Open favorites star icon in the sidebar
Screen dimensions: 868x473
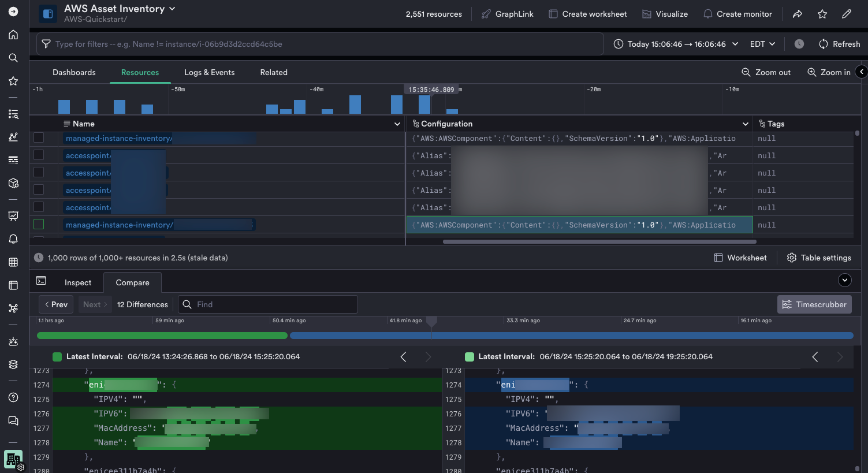(13, 81)
